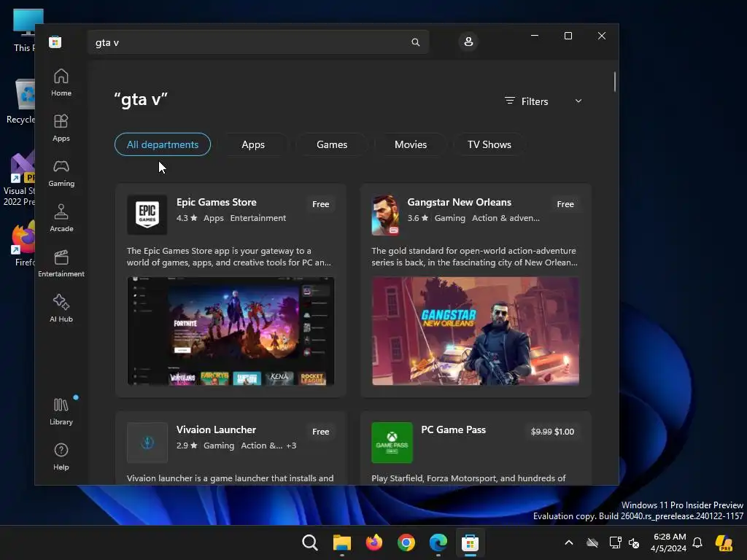Click the Microsoft Store taskbar icon
This screenshot has width=747, height=560.
[471, 542]
